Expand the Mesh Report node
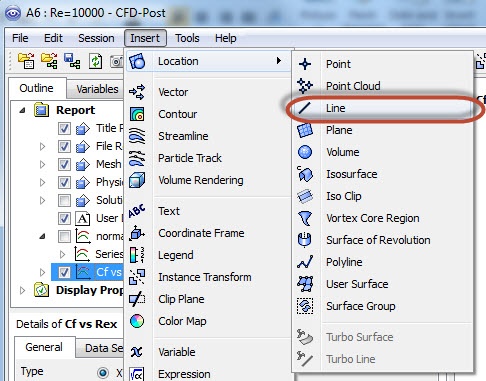This screenshot has height=381, width=486. pos(42,164)
